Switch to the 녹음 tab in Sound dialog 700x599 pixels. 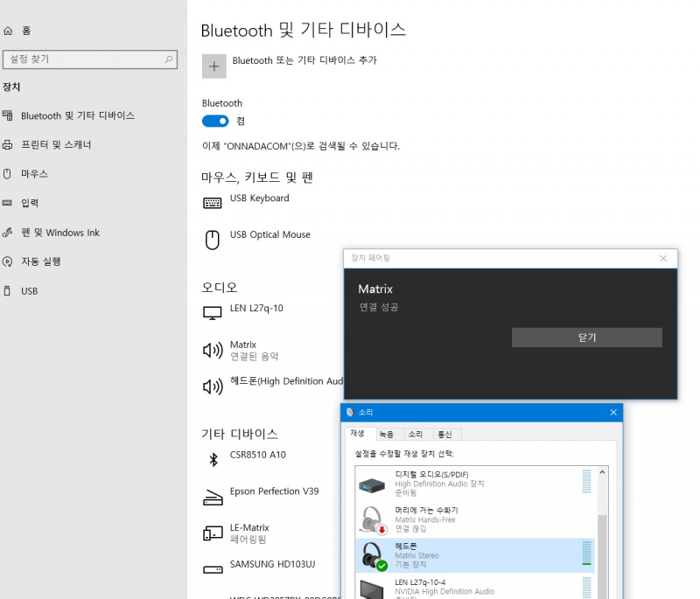(x=386, y=434)
